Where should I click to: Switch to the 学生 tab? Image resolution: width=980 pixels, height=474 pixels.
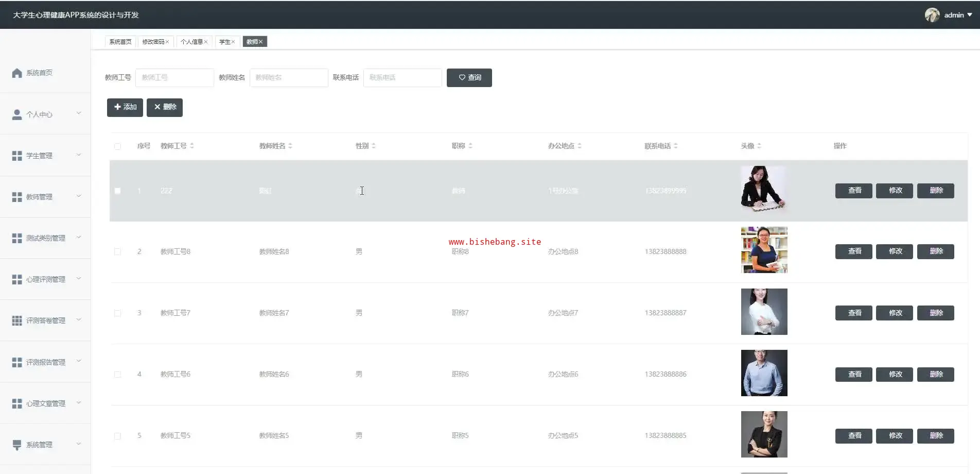click(225, 42)
